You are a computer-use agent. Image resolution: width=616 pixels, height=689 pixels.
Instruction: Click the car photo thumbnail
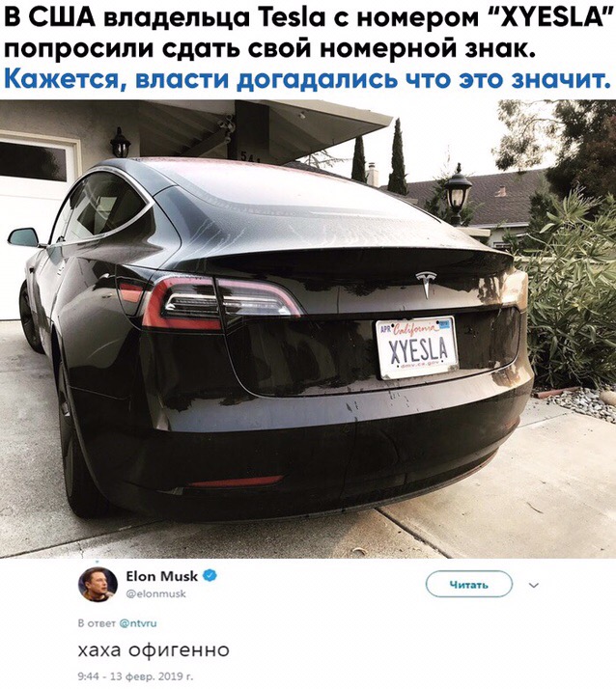(308, 329)
